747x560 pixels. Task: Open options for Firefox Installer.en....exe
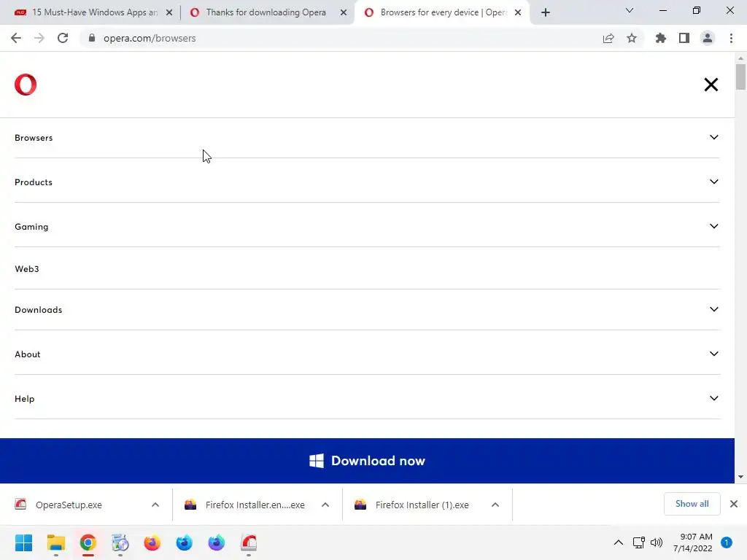[325, 505]
